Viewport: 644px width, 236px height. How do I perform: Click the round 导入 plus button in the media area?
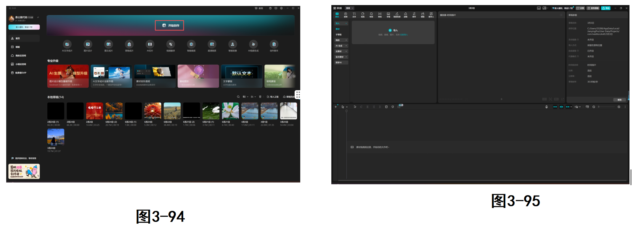390,30
